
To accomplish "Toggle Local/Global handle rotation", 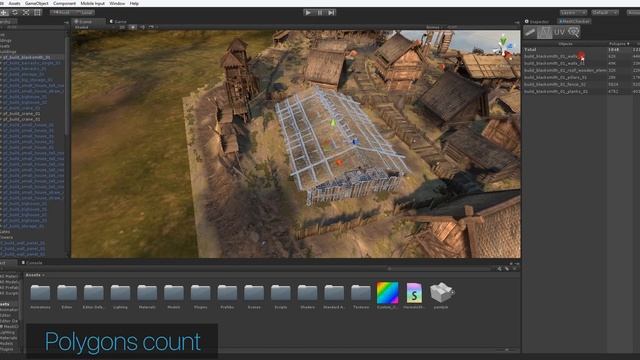I will pos(84,13).
